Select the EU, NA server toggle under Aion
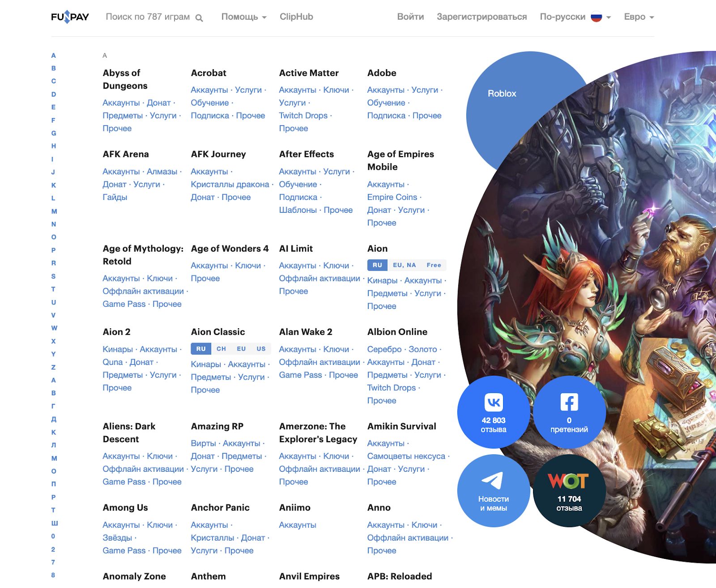Viewport: 716px width, 588px height. tap(404, 265)
